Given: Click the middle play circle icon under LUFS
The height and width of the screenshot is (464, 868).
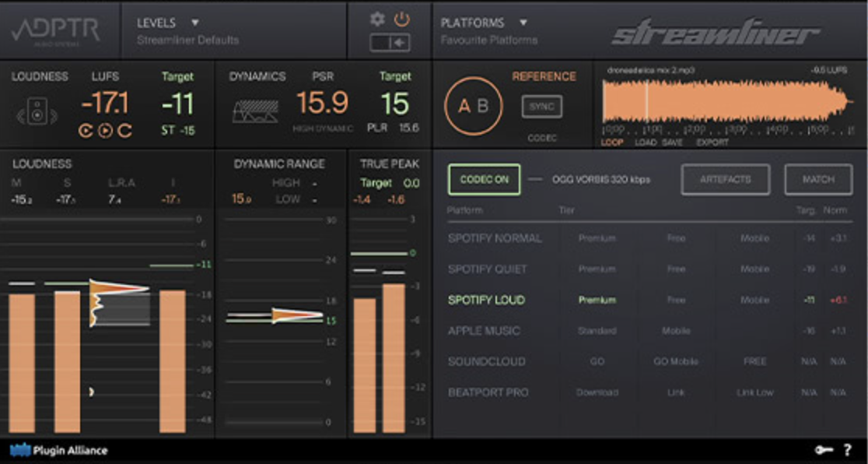Looking at the screenshot, I should coord(105,131).
